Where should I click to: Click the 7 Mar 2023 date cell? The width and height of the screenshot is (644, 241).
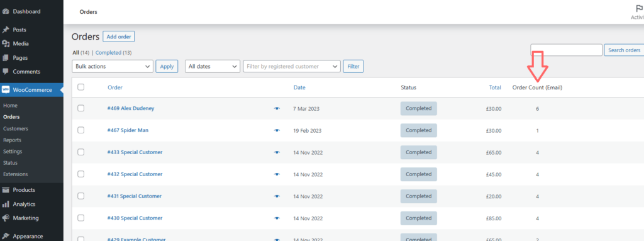point(306,109)
